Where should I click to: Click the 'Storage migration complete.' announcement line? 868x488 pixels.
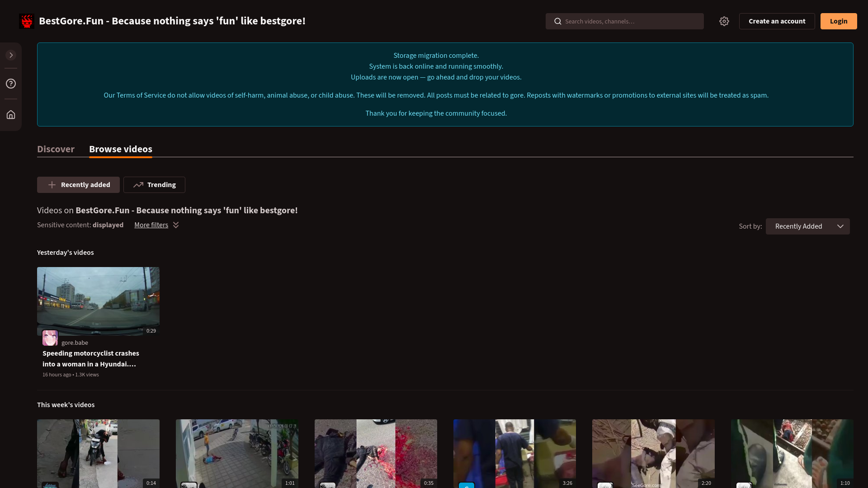tap(436, 56)
